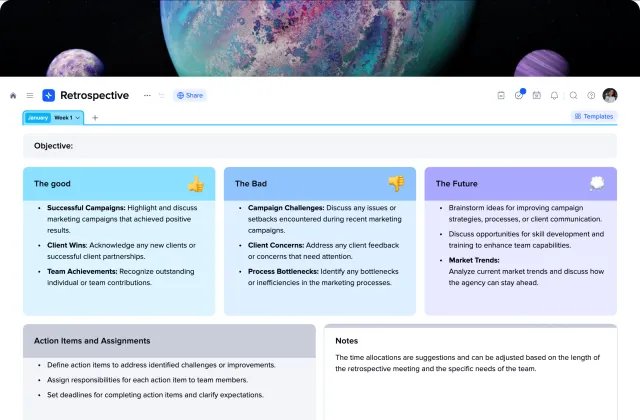Open the calendar icon
640x420 pixels.
tap(537, 96)
